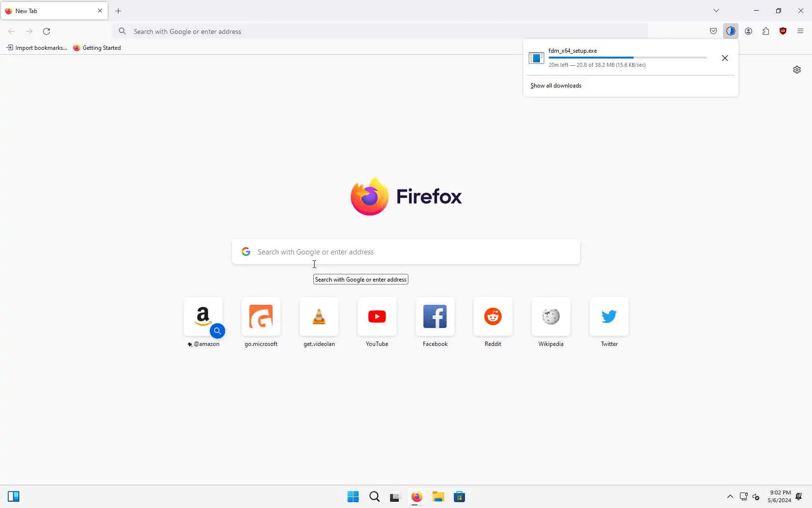Click Import bookmarks in bookmarks toolbar
Screen dimensions: 812x508
point(37,48)
